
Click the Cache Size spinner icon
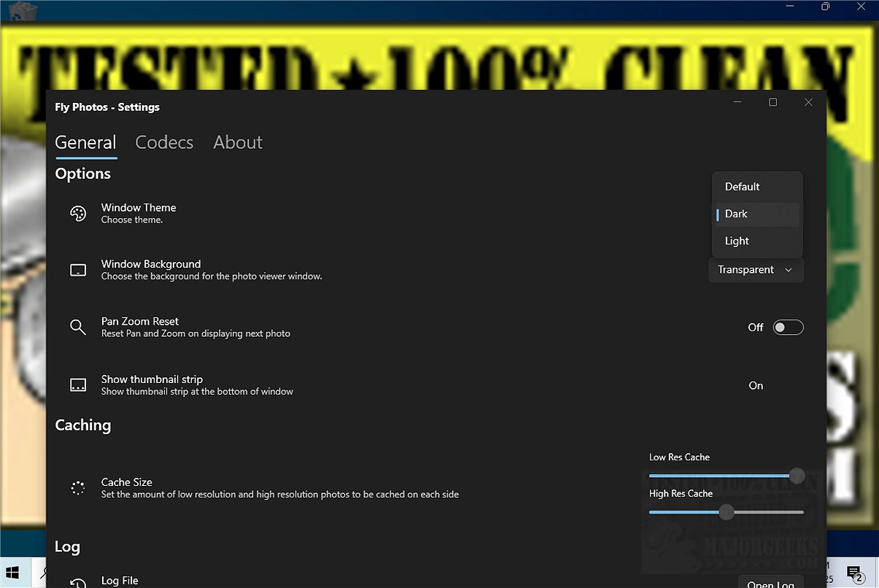pos(78,488)
